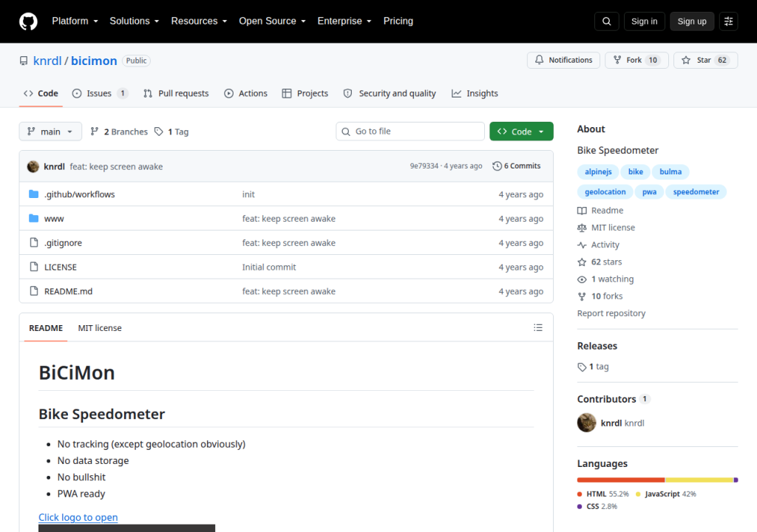
Task: Click the eye icon beside 1 watching
Action: [582, 279]
